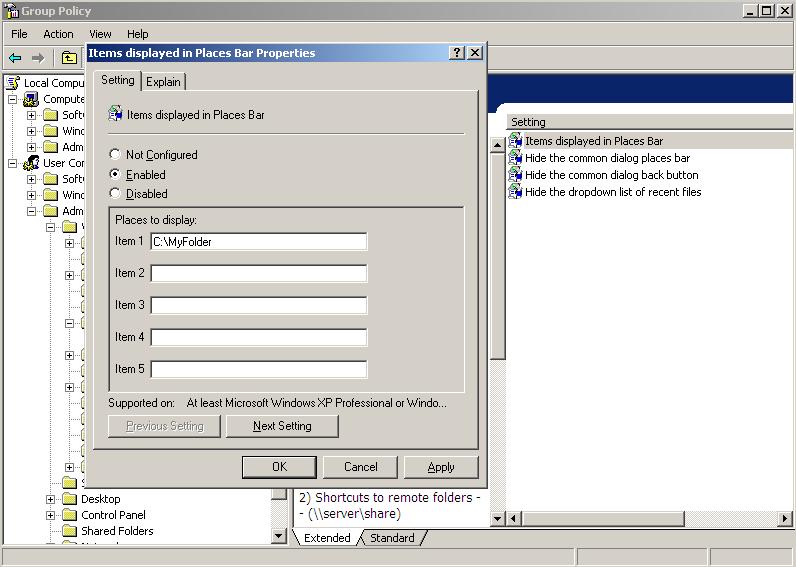Click the Cancel button
Image resolution: width=796 pixels, height=567 pixels.
tap(360, 466)
